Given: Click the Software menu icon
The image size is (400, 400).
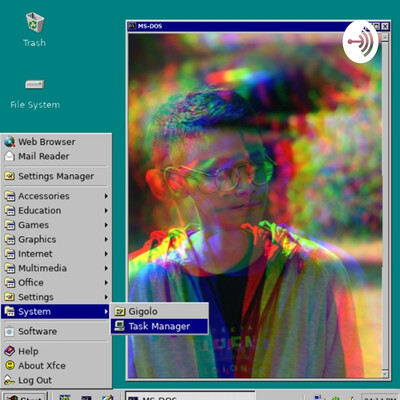Looking at the screenshot, I should (x=10, y=331).
